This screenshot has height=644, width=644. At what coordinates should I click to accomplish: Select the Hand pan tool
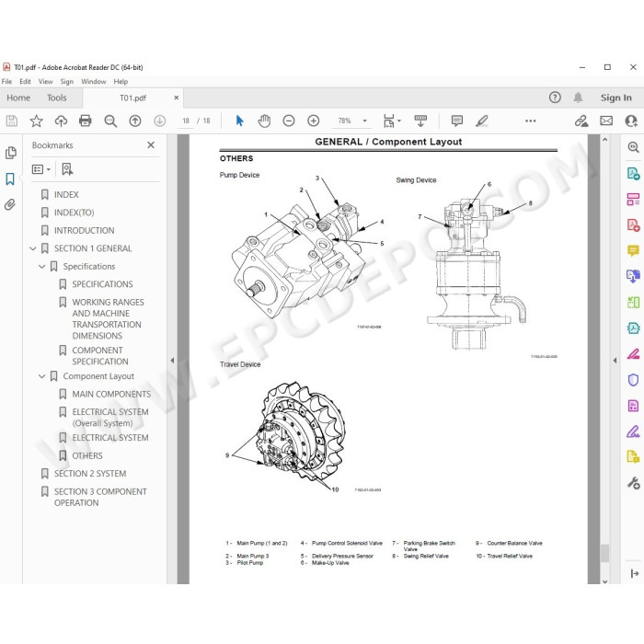pyautogui.click(x=264, y=121)
